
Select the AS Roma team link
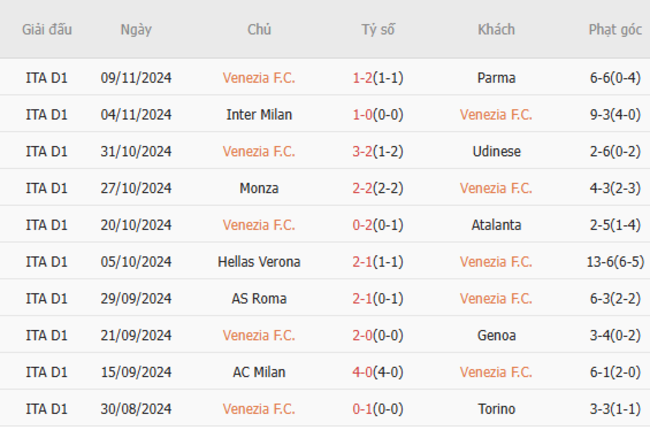(259, 299)
